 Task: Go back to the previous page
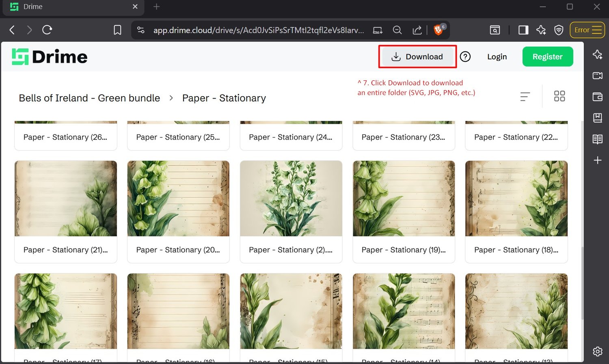click(12, 30)
